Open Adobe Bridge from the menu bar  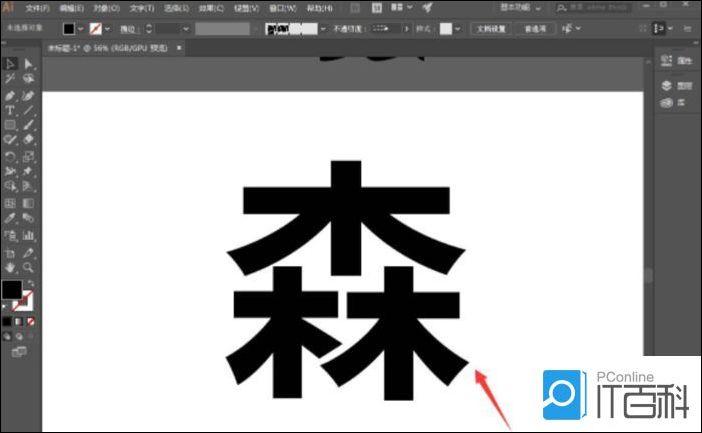click(355, 8)
